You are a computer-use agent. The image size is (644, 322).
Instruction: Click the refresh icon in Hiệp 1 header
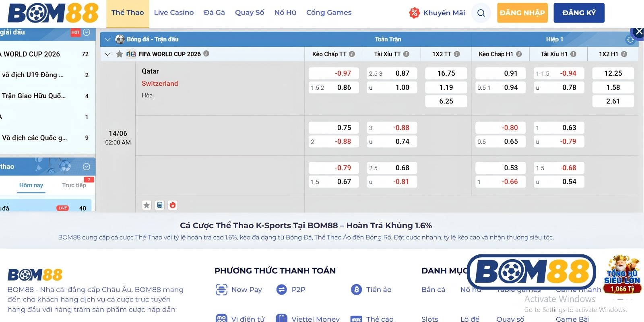pyautogui.click(x=630, y=39)
